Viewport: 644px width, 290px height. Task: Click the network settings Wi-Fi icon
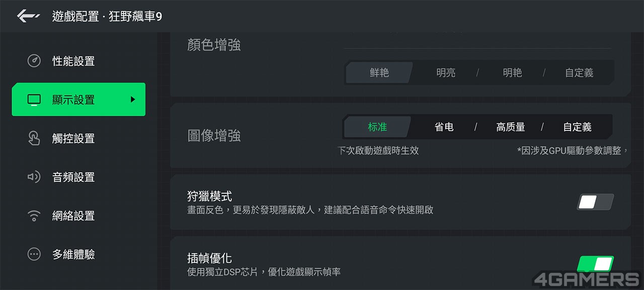34,216
